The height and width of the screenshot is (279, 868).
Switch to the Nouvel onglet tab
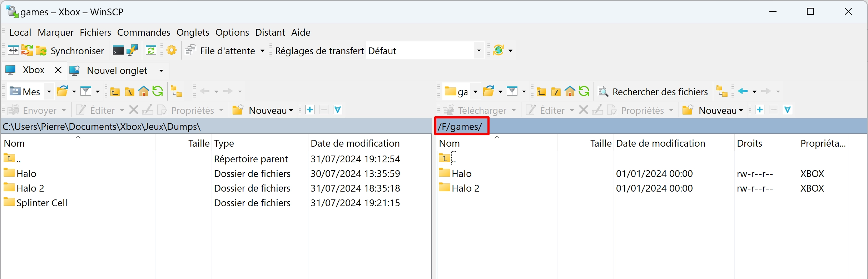[x=117, y=71]
